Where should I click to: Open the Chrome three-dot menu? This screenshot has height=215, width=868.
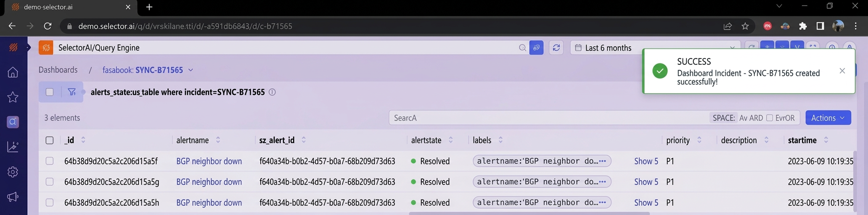[856, 26]
